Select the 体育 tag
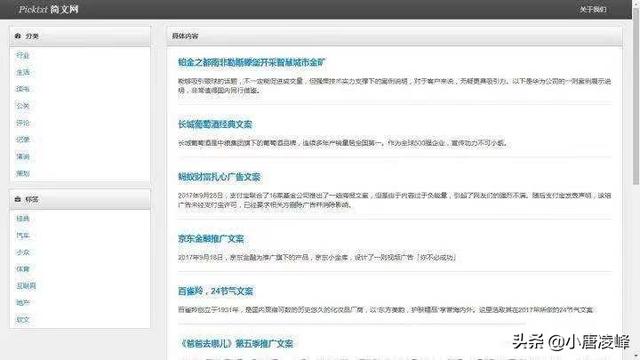The width and height of the screenshot is (640, 360). tap(23, 269)
